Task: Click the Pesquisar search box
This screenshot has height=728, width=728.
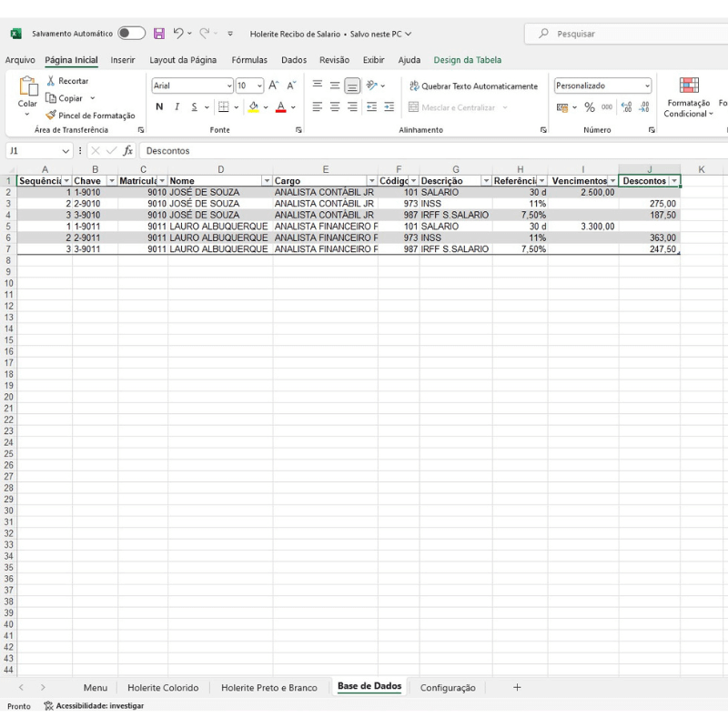Action: (x=628, y=34)
